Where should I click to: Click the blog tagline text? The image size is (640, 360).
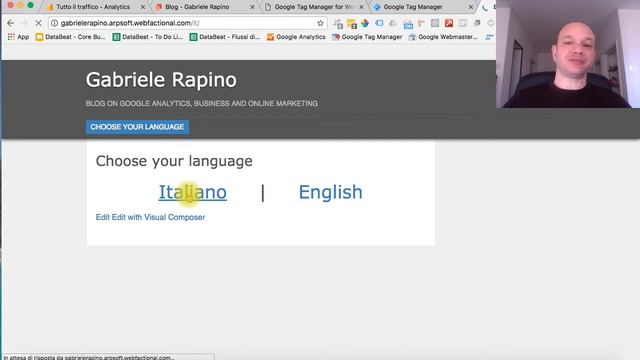pos(202,104)
